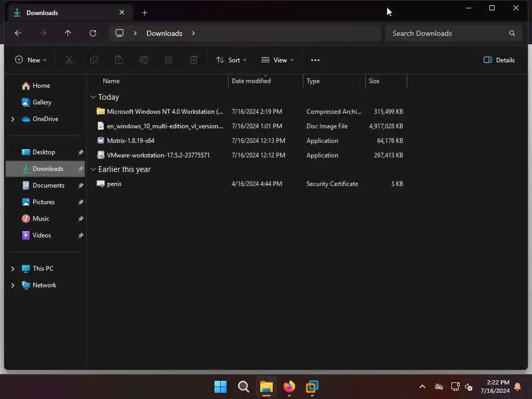Select This PC in the sidebar

click(x=43, y=269)
